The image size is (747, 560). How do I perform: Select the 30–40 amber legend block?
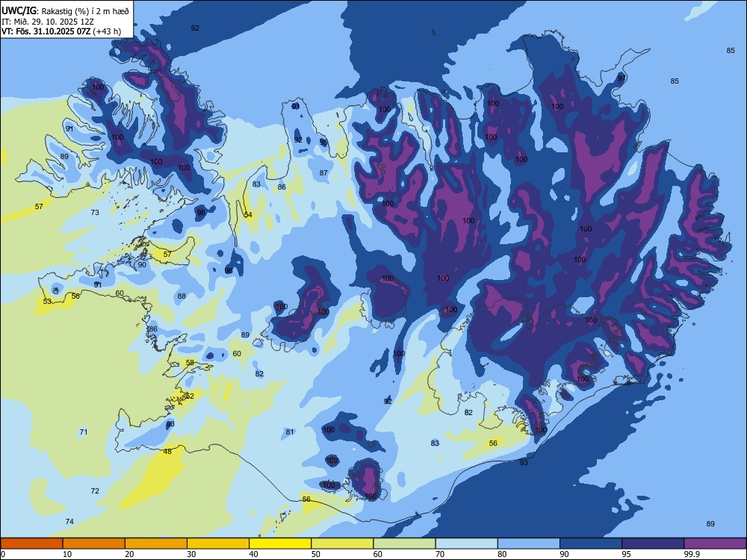pyautogui.click(x=218, y=544)
